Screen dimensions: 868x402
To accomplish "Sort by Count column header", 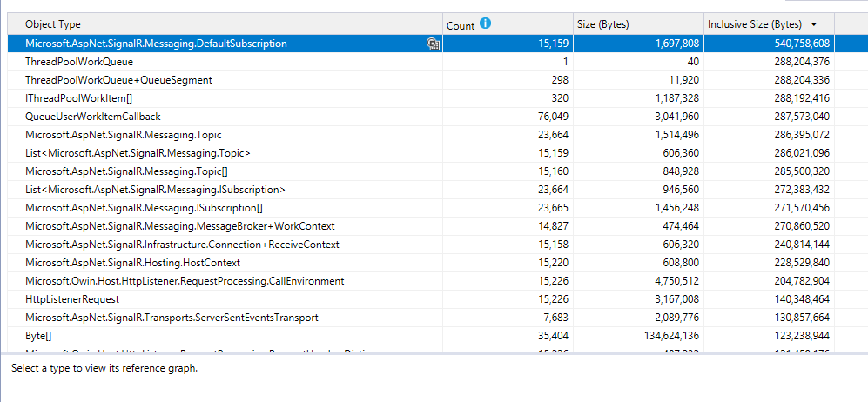I will [x=508, y=24].
